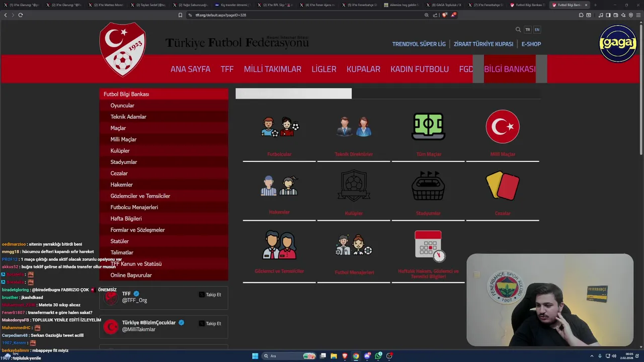Image resolution: width=644 pixels, height=362 pixels.
Task: Open Oyuncular in sidebar
Action: pos(164,106)
